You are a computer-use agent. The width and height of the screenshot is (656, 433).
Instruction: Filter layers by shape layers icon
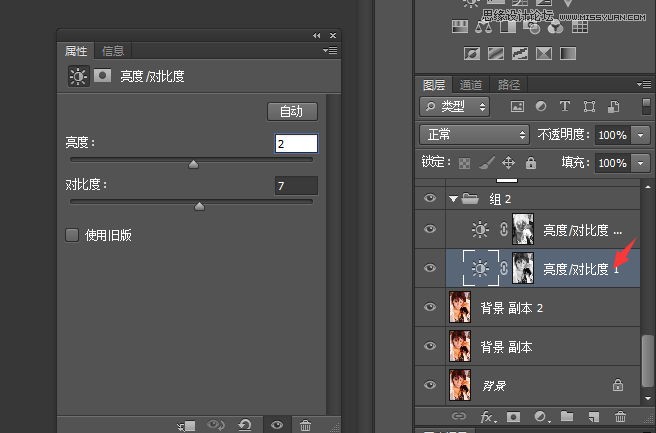pos(589,106)
